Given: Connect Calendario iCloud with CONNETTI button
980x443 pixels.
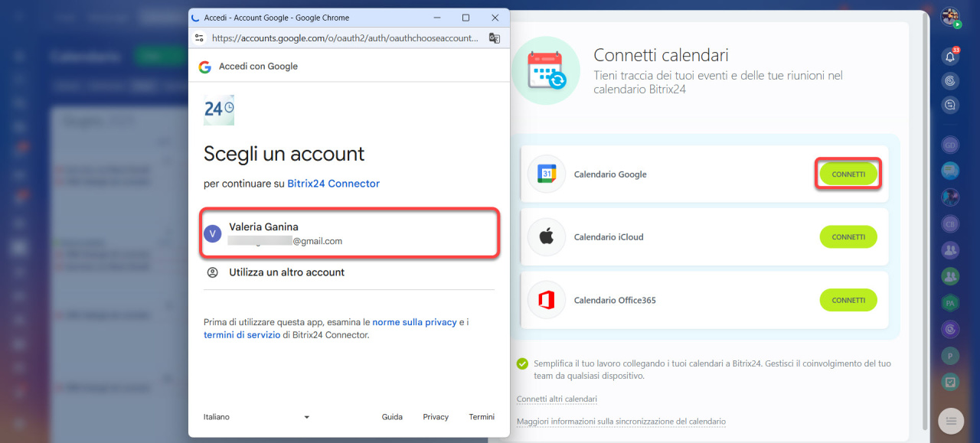Looking at the screenshot, I should tap(848, 237).
